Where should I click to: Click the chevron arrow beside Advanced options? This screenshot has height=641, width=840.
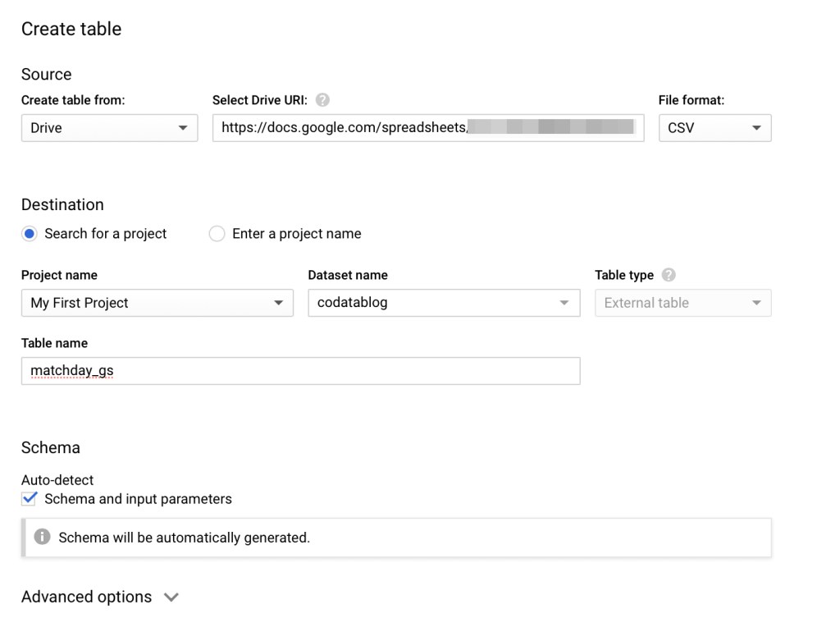tap(171, 597)
